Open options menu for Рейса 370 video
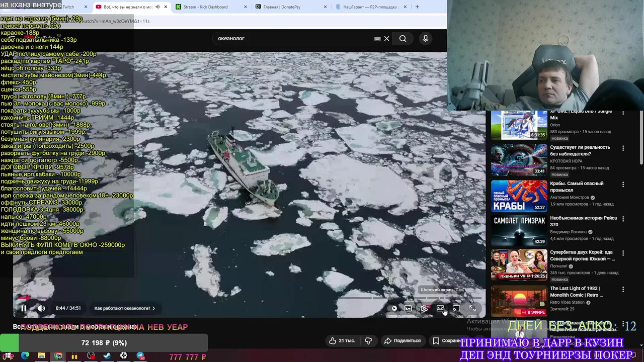This screenshot has height=362, width=644. tap(623, 219)
